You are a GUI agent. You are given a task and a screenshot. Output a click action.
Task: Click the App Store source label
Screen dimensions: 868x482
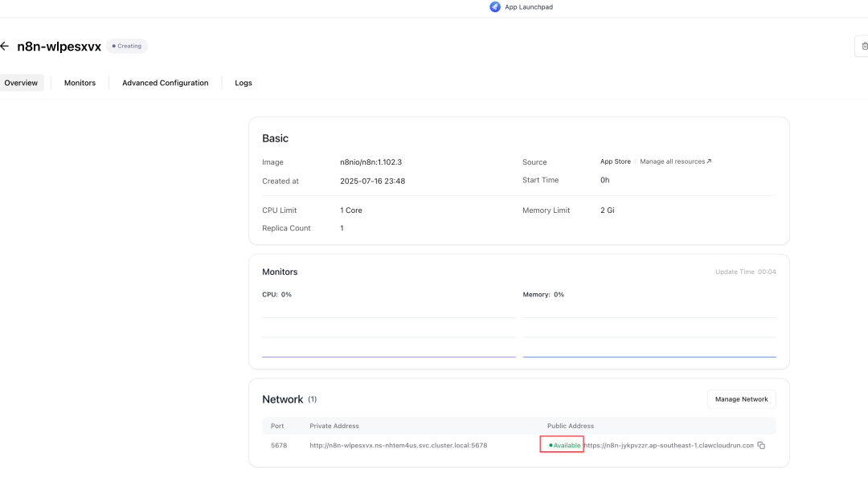615,161
